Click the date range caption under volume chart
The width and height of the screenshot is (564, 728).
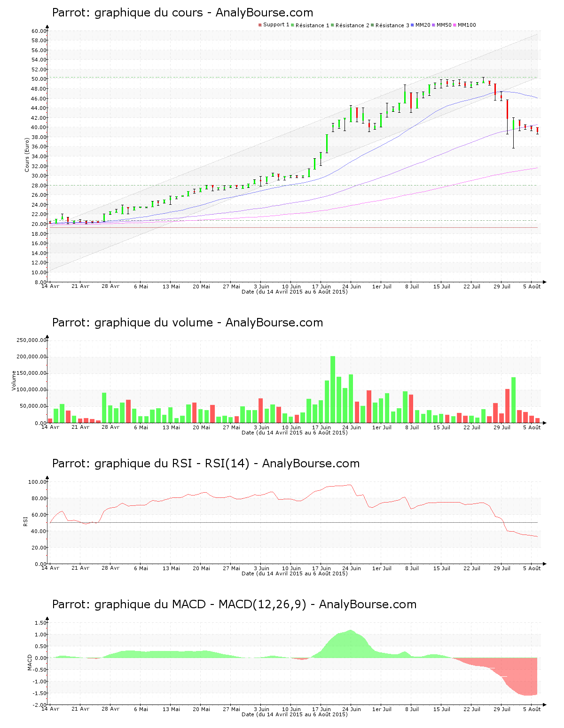coord(295,433)
